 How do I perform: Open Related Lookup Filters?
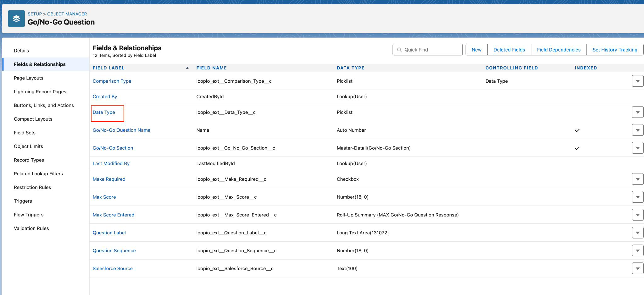[x=38, y=173]
